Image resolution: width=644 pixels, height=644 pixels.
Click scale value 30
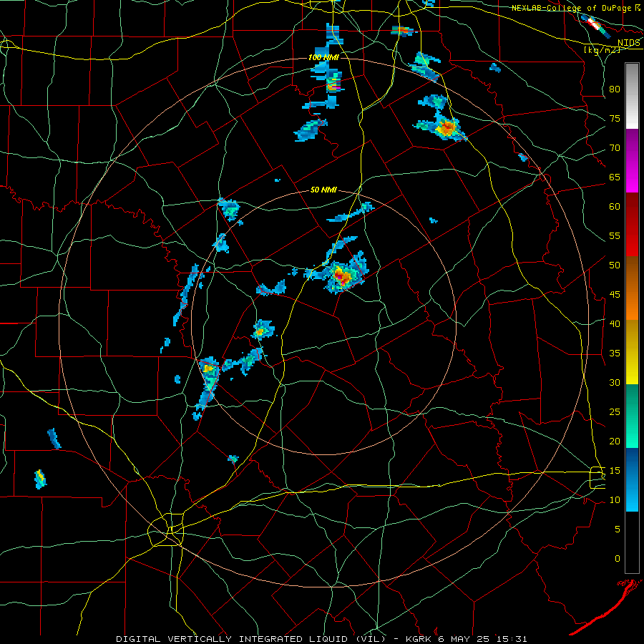[615, 382]
